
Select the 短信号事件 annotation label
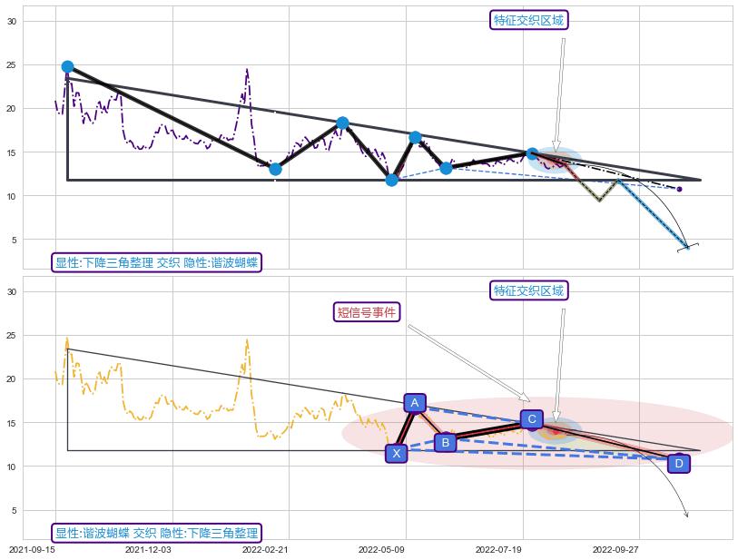click(x=367, y=312)
